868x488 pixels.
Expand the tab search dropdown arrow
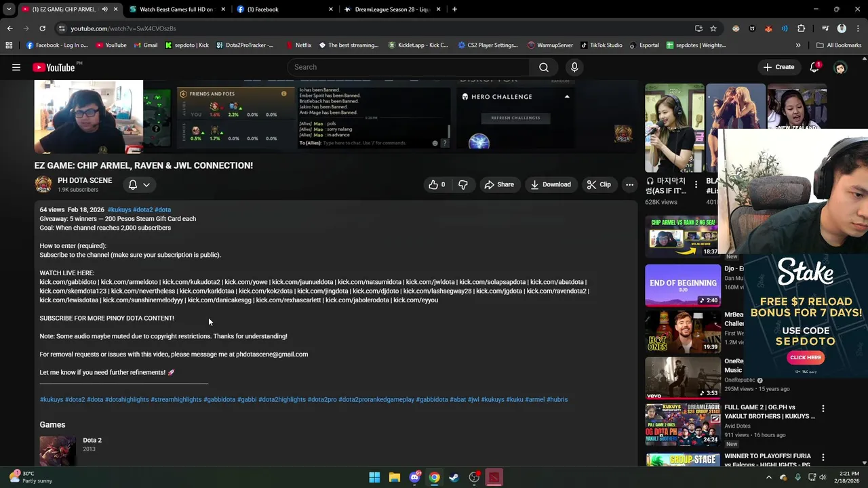(9, 9)
